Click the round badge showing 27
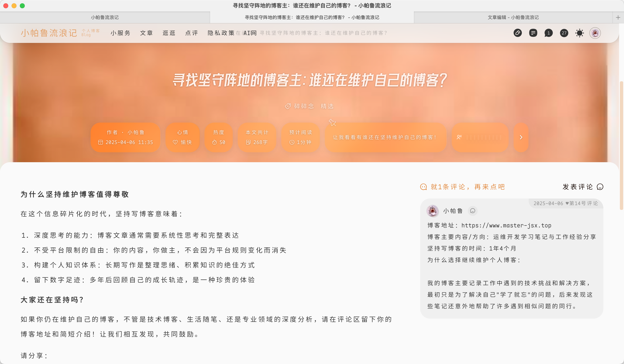The image size is (624, 364). coord(564,33)
